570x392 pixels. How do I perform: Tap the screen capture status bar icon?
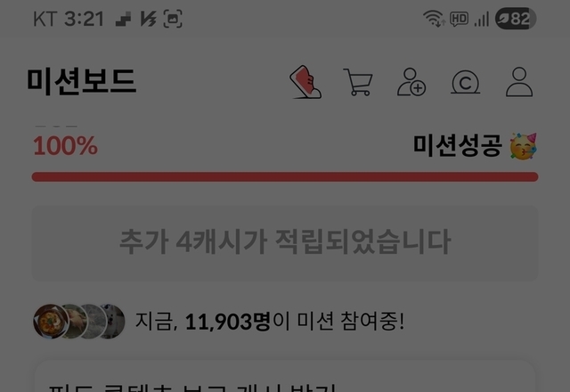[173, 19]
